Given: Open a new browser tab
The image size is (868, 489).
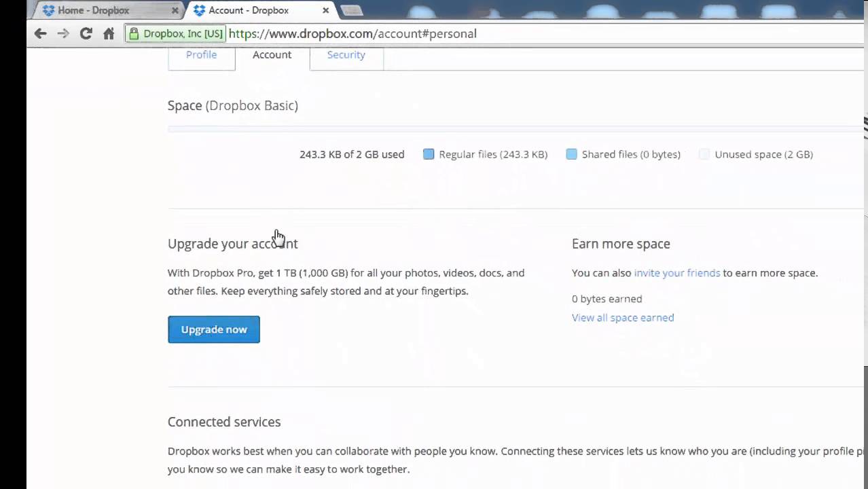Looking at the screenshot, I should (x=351, y=10).
